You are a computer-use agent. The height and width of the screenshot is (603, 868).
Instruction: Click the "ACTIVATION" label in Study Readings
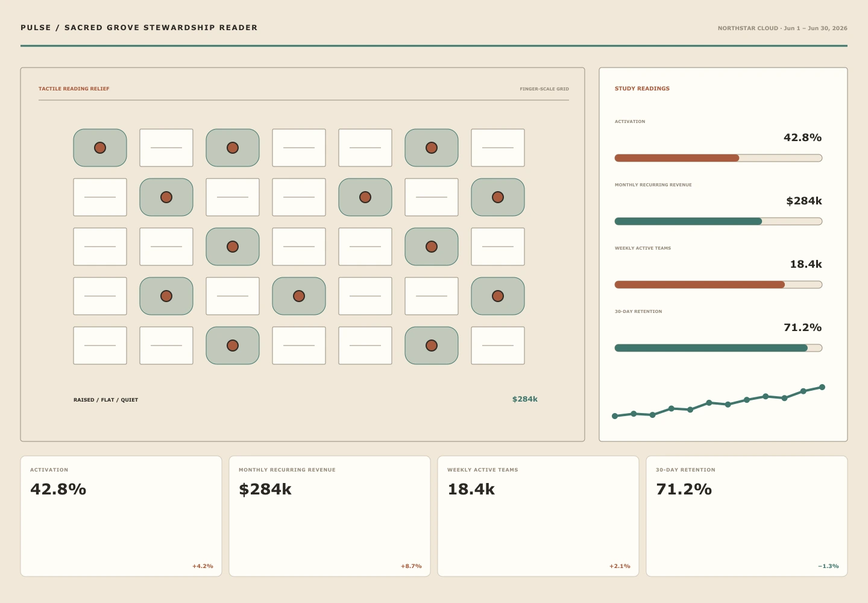(x=630, y=122)
